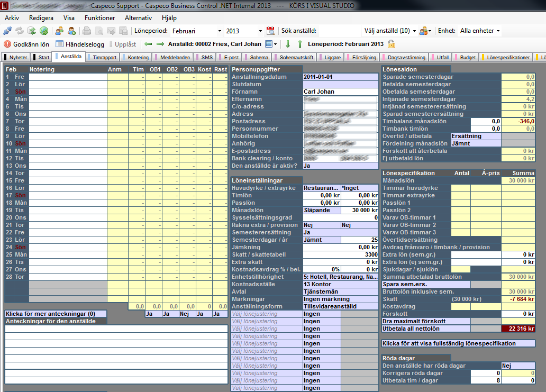Click Godkänn lön button
Screen dimensions: 546x392
(x=26, y=44)
